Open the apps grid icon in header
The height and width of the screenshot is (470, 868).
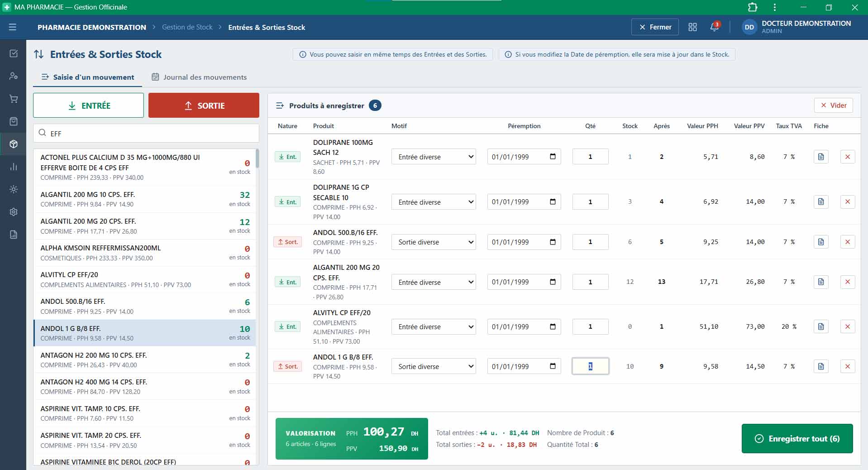tap(692, 27)
